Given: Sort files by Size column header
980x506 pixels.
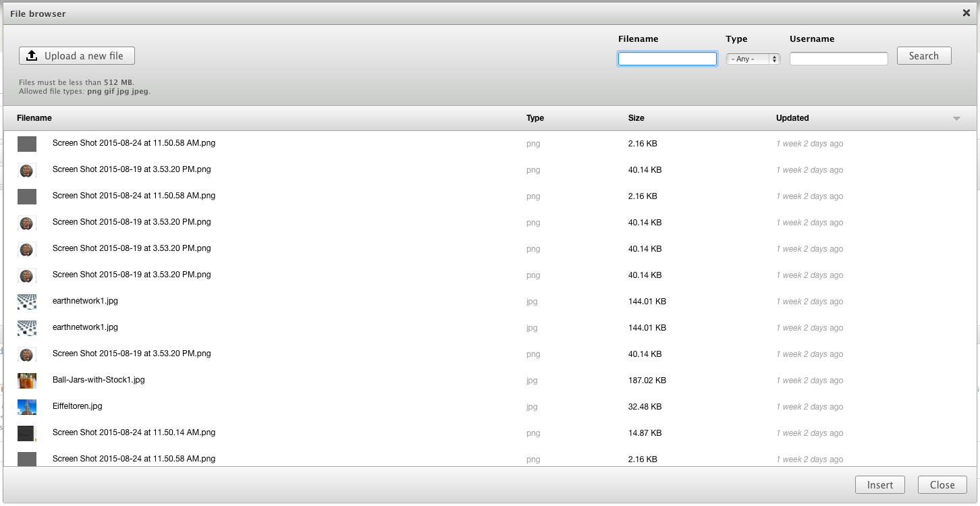Looking at the screenshot, I should (636, 118).
